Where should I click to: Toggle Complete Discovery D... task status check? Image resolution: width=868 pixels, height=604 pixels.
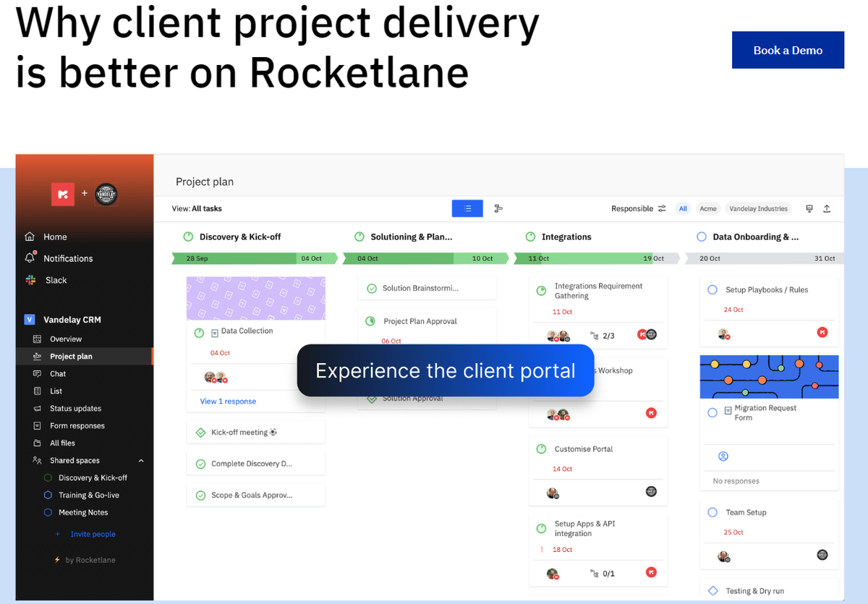(x=200, y=464)
